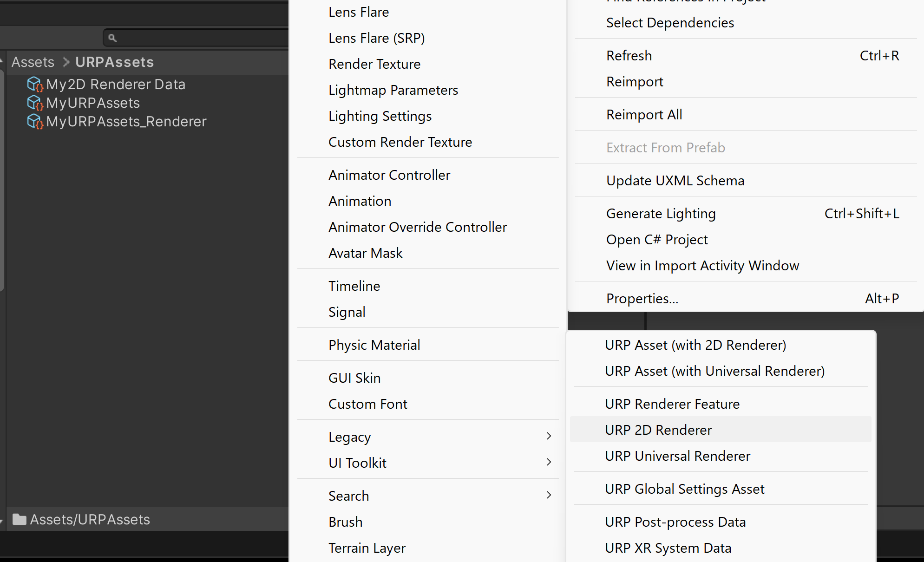The image size is (924, 562).
Task: Select URP 2D Renderer menu item
Action: coord(658,430)
